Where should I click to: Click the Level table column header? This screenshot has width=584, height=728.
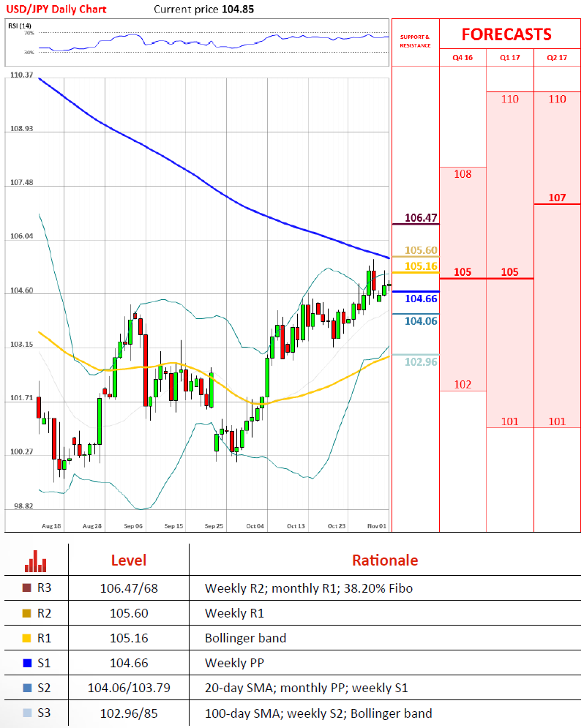click(x=129, y=560)
